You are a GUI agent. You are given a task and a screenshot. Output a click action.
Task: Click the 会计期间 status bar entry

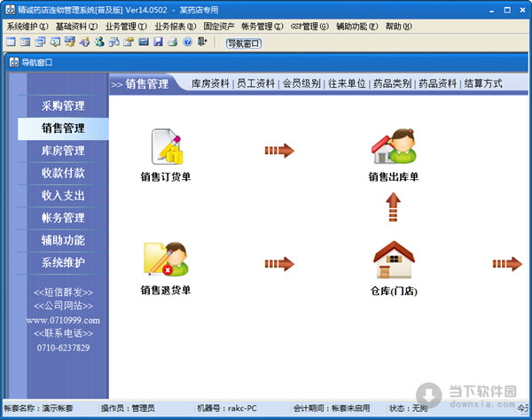coord(332,408)
